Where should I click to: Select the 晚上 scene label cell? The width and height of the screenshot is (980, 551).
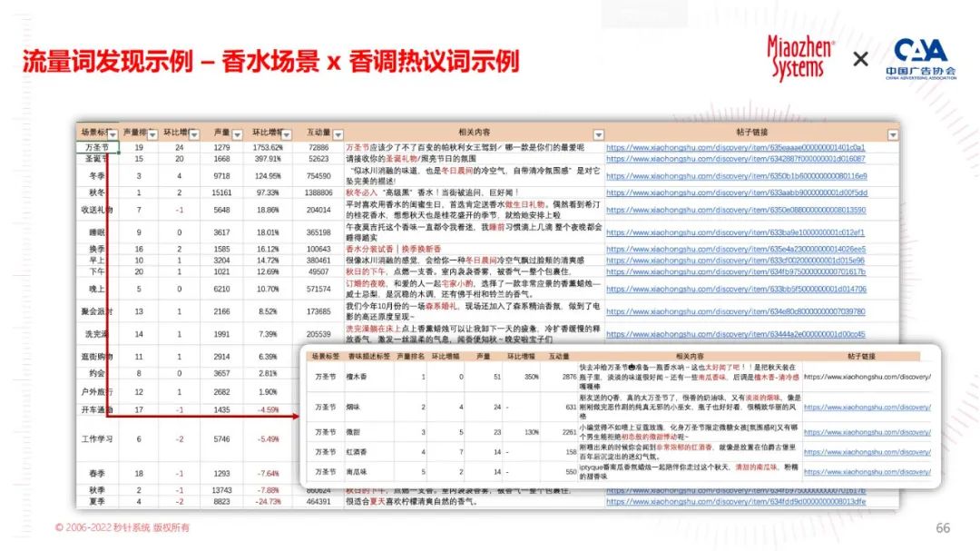coord(97,289)
